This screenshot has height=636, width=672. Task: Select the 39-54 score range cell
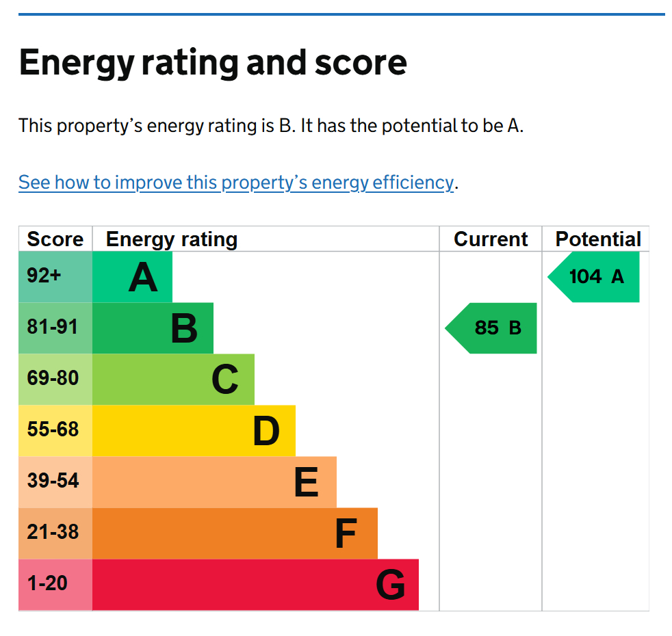point(55,482)
